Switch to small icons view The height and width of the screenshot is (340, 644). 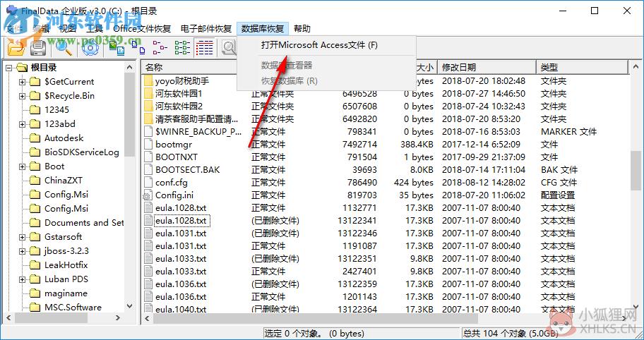pos(138,47)
